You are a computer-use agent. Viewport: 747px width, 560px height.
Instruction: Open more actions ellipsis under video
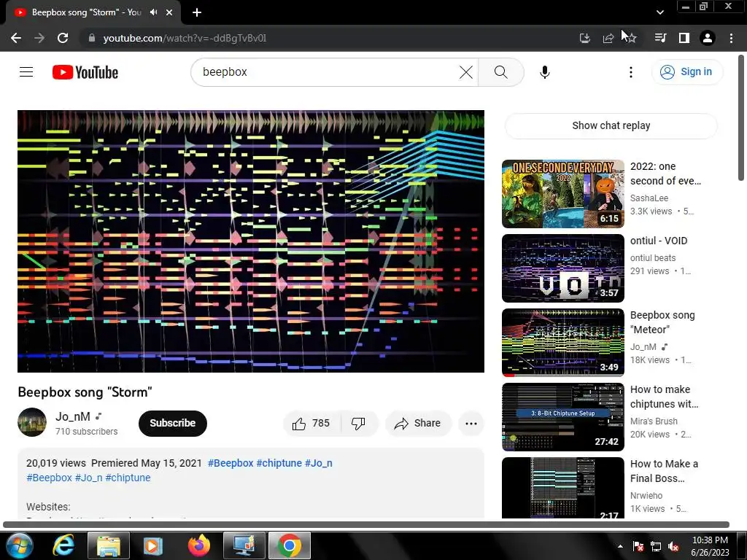click(x=471, y=424)
